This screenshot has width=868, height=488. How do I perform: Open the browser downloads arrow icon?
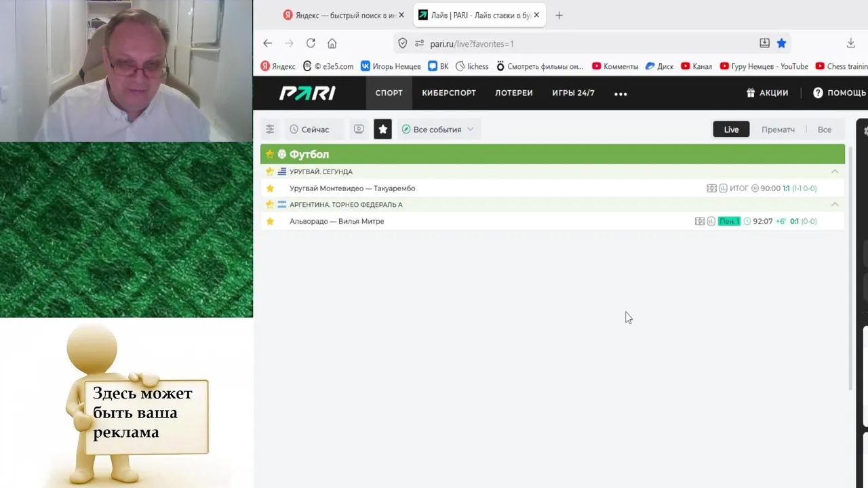[851, 43]
